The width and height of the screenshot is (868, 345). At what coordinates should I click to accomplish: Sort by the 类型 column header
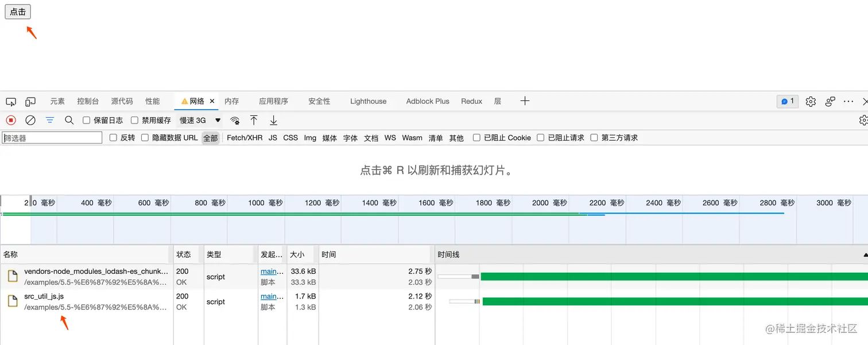(231, 254)
